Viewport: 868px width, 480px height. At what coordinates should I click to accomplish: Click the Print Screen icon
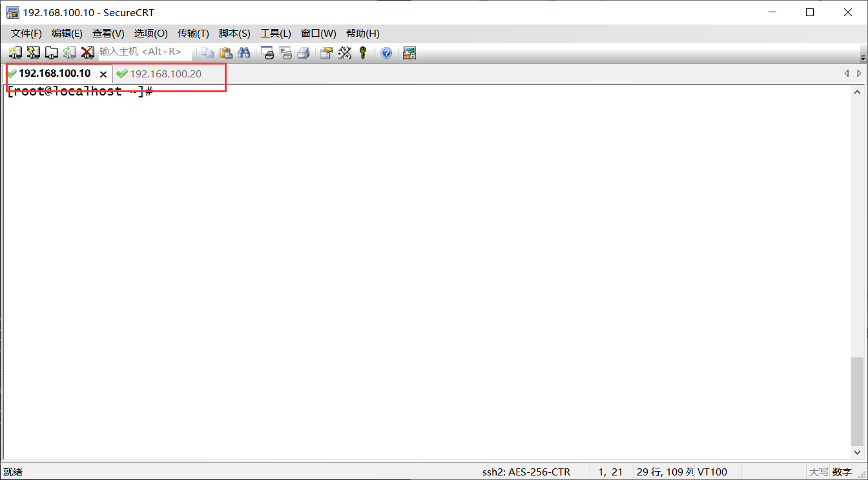(x=267, y=53)
